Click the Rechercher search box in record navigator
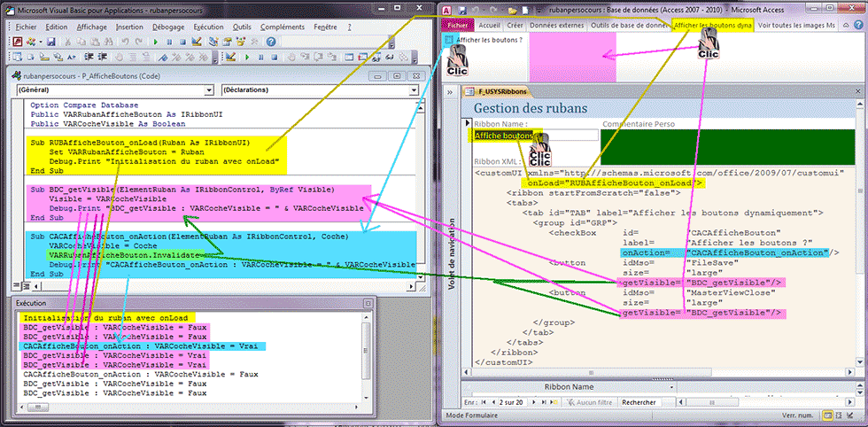 click(639, 402)
